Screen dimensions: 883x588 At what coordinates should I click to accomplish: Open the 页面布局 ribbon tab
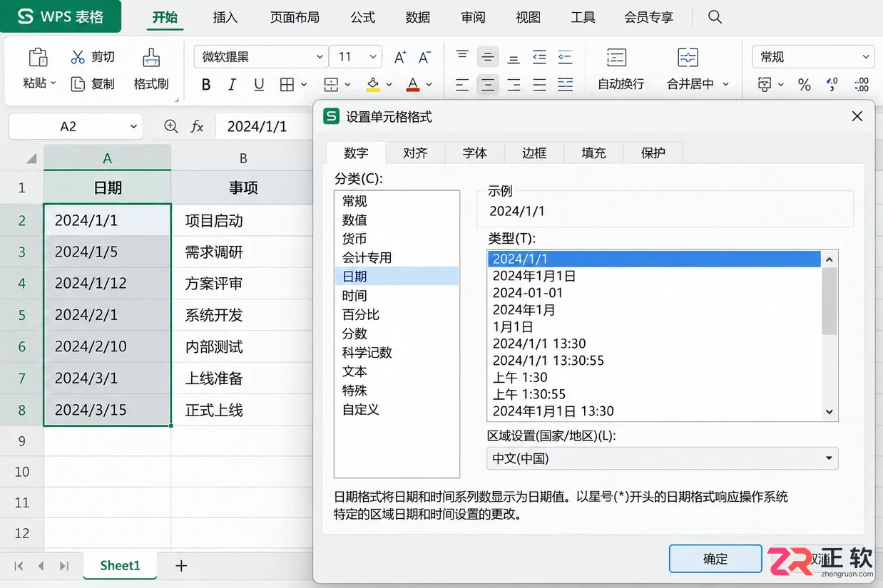point(295,17)
